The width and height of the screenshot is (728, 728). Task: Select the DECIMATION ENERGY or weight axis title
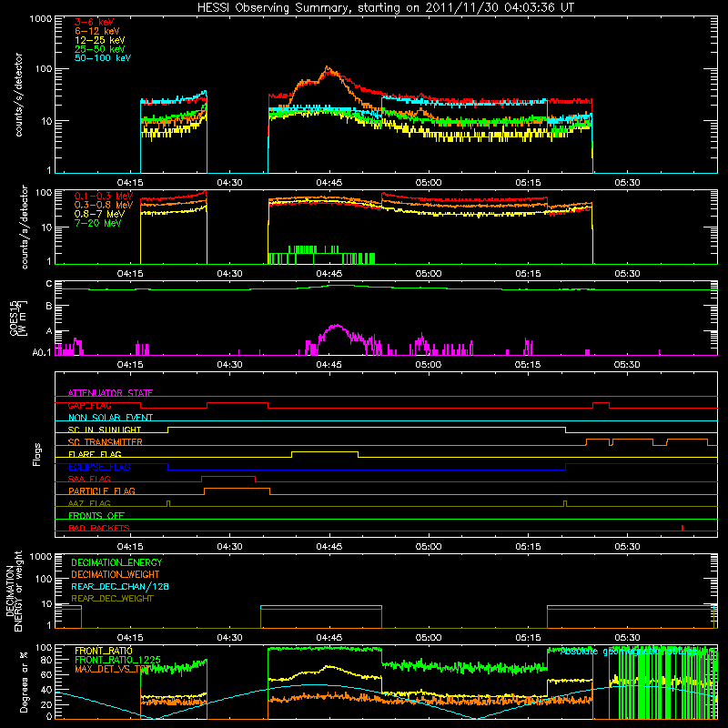pos(14,591)
